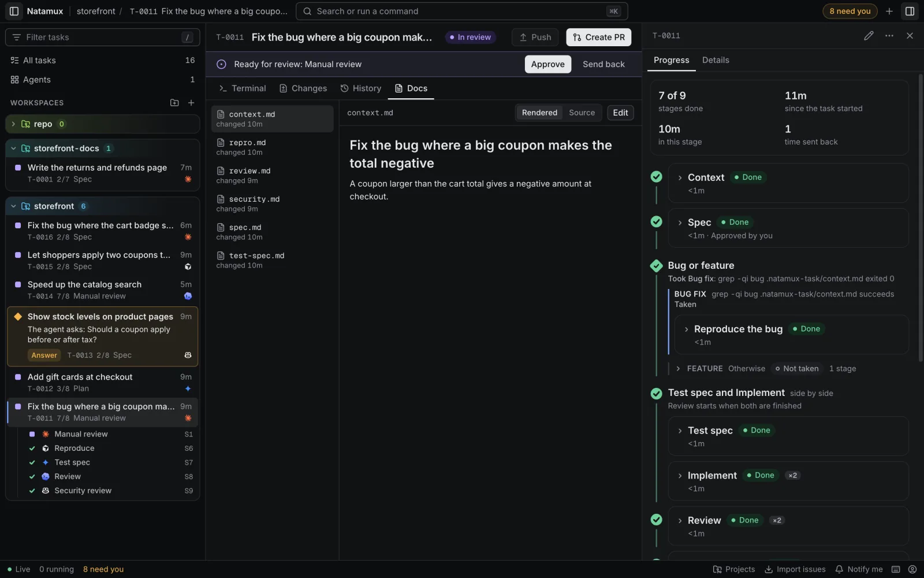
Task: Toggle the left sidebar panel icon
Action: [14, 11]
